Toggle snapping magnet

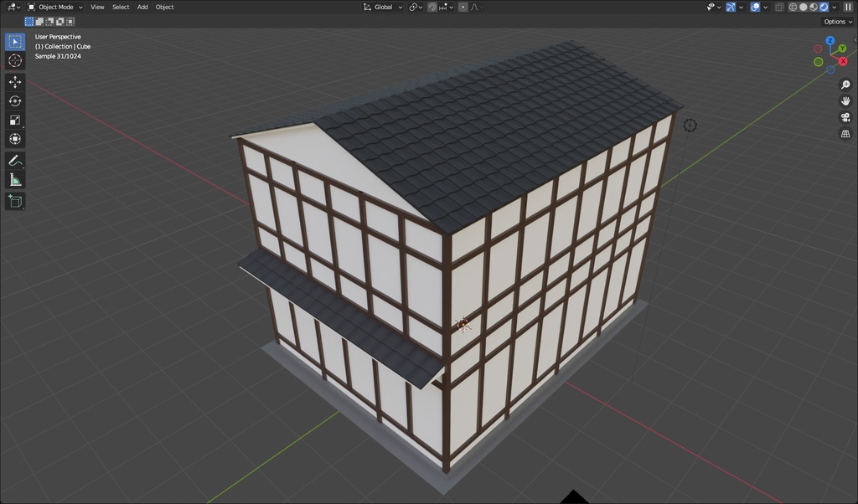pos(432,7)
